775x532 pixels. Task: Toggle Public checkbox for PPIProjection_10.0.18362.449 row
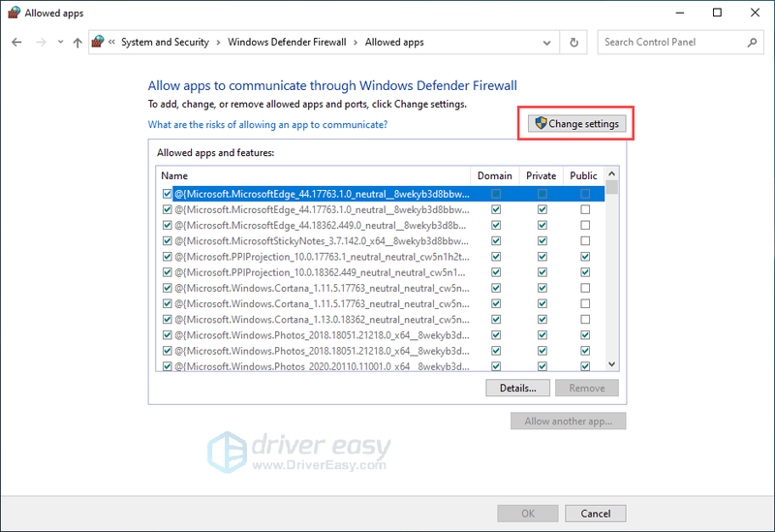[x=585, y=272]
